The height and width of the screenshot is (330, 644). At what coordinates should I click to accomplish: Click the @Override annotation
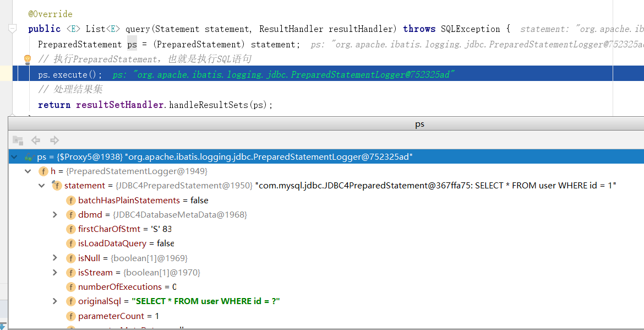(x=50, y=14)
